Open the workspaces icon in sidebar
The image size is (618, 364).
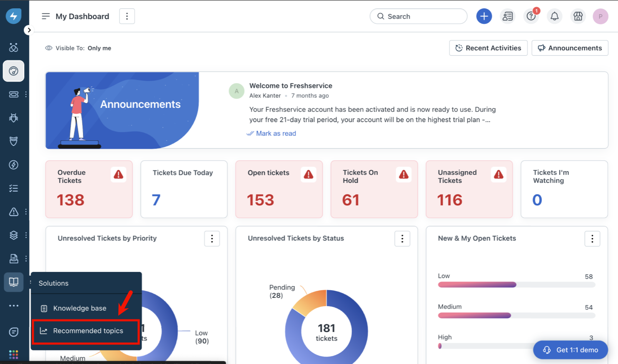tap(14, 47)
